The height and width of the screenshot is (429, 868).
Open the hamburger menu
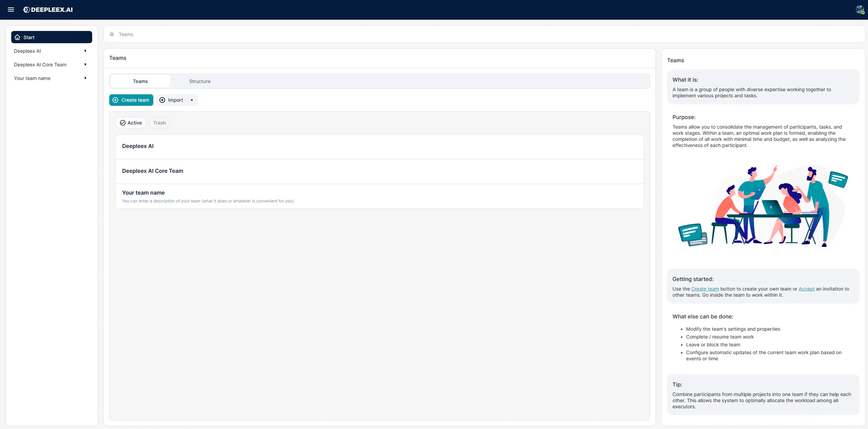[11, 10]
